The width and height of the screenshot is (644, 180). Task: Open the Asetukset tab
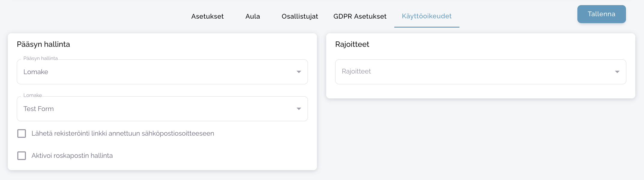pyautogui.click(x=207, y=16)
